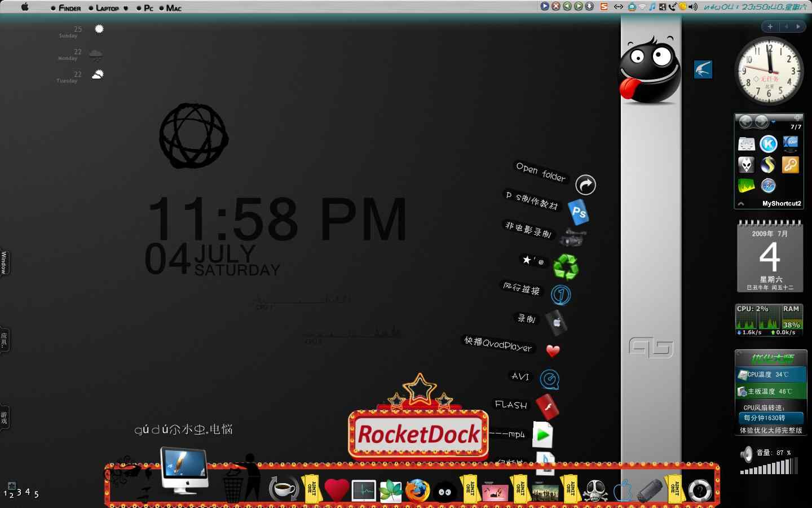Open the Apple menu logo

25,7
